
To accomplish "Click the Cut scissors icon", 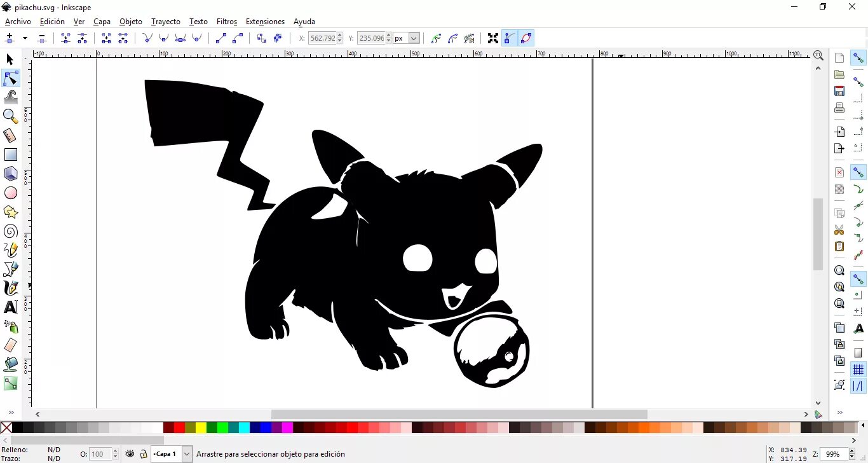I will tap(839, 230).
